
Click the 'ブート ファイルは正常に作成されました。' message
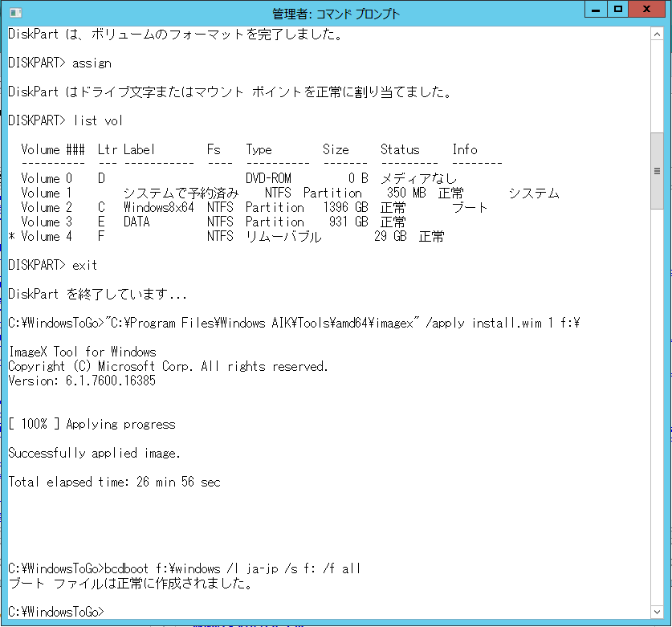click(131, 584)
